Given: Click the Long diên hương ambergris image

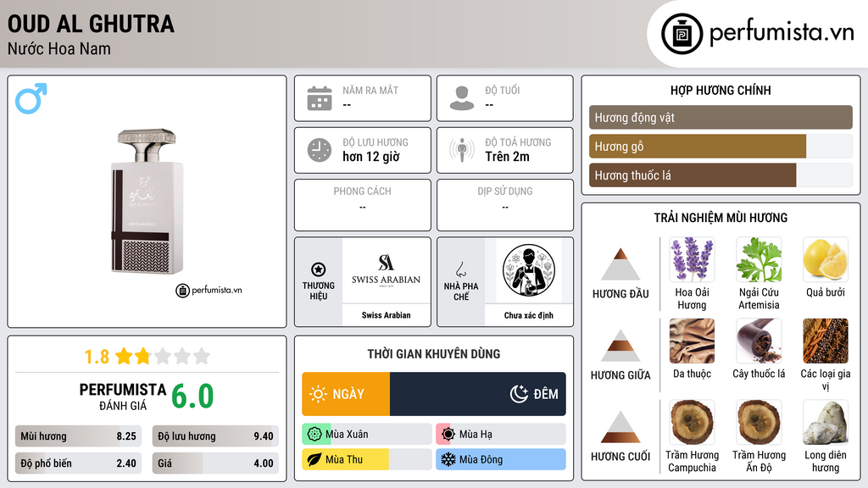Looking at the screenshot, I should click(826, 422).
